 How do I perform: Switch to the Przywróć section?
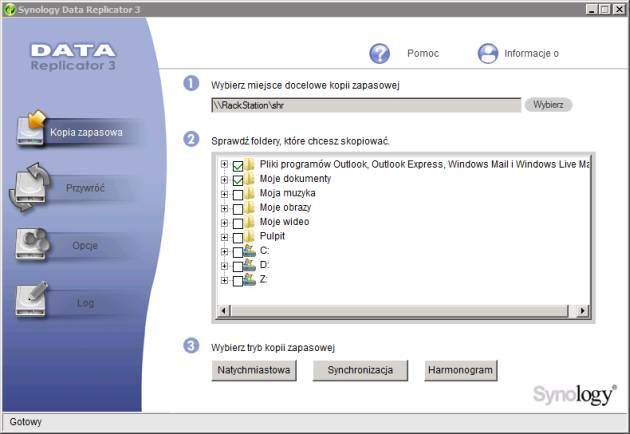coord(85,188)
